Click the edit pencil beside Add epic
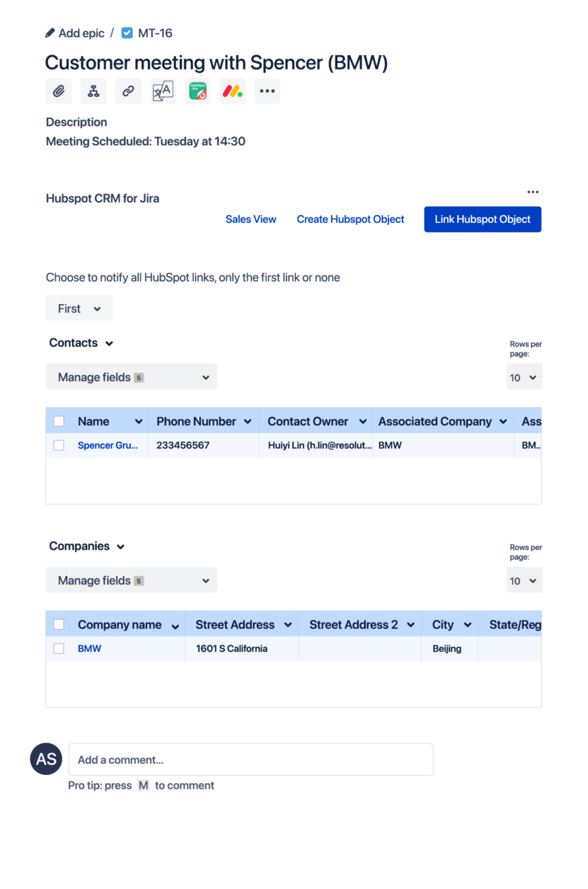The height and width of the screenshot is (889, 588). tap(49, 33)
